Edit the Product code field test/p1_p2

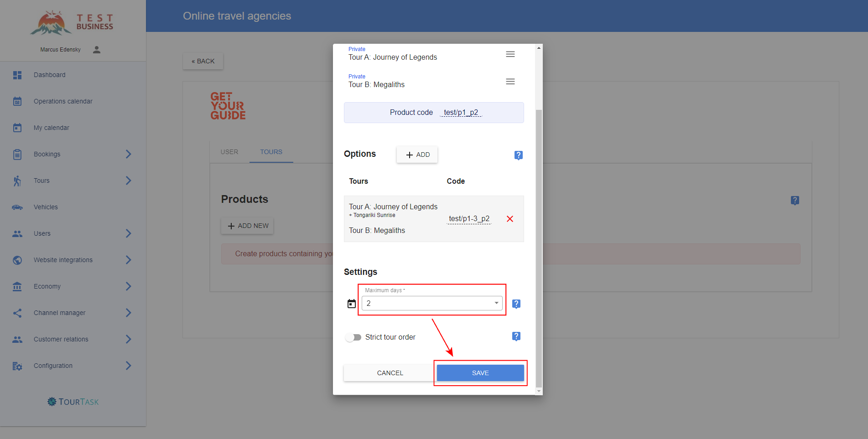point(461,113)
